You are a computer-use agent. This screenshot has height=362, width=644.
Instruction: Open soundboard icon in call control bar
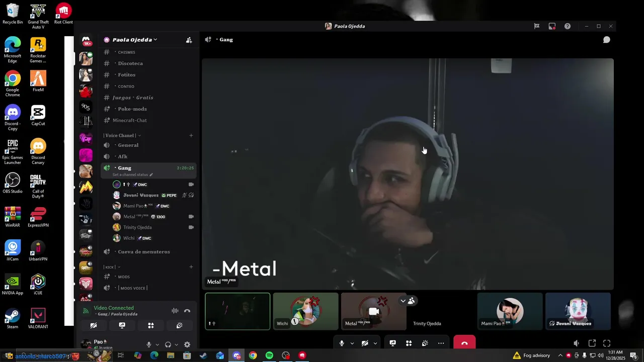click(425, 343)
